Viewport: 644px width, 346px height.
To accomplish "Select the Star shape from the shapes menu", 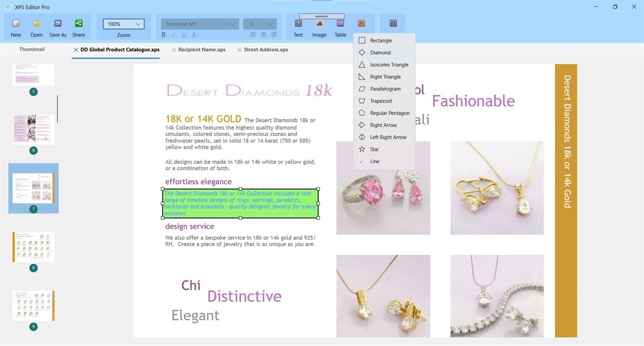I will coord(374,149).
